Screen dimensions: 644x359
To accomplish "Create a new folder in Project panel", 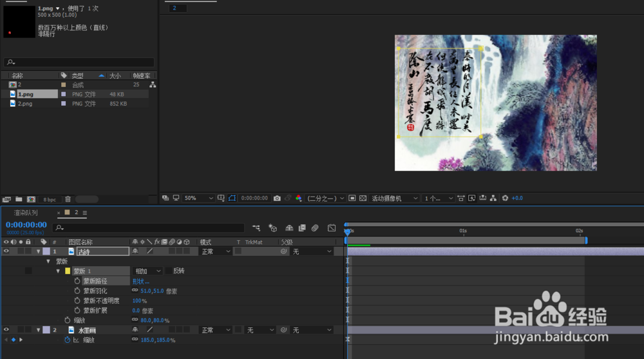I will pyautogui.click(x=19, y=199).
